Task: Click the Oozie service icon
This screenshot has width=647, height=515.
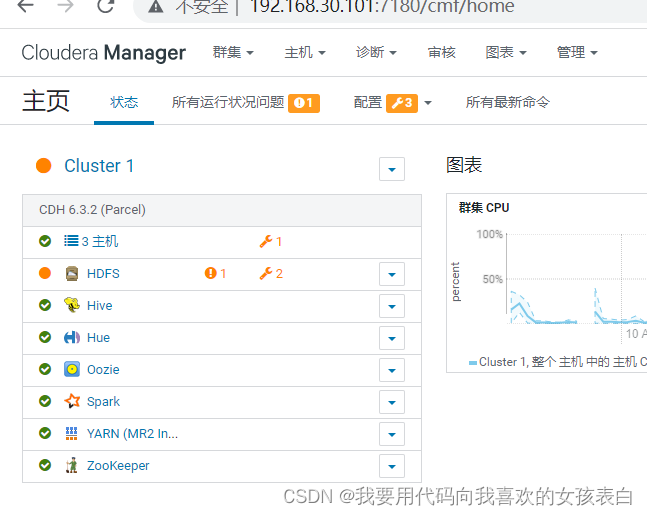Action: pyautogui.click(x=71, y=369)
